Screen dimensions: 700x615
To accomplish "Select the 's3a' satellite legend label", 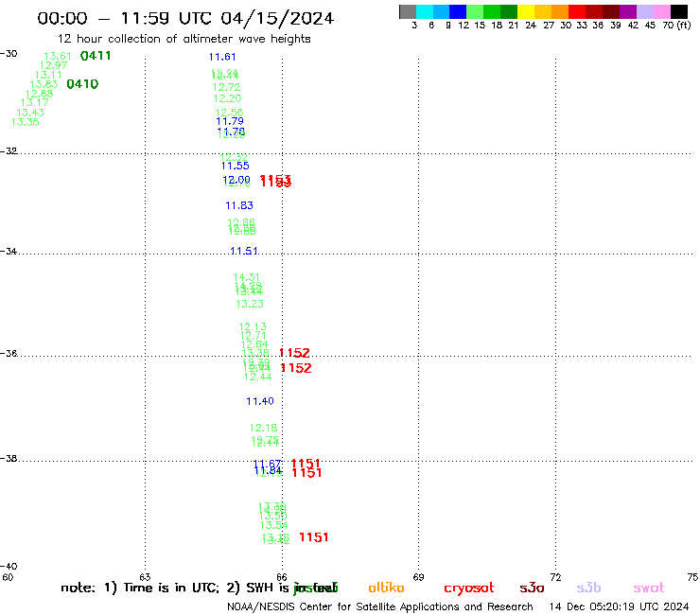I will click(533, 588).
